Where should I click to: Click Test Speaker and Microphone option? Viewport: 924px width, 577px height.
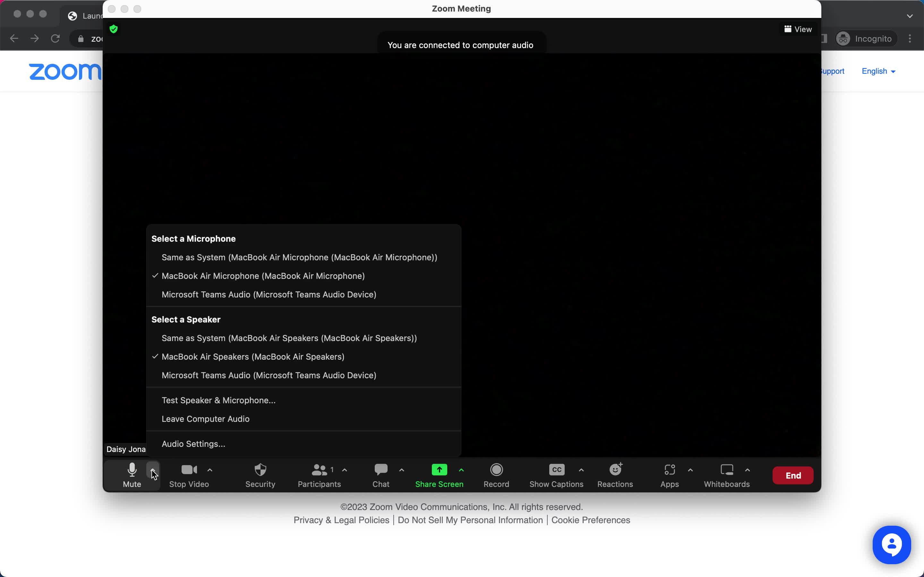click(218, 399)
